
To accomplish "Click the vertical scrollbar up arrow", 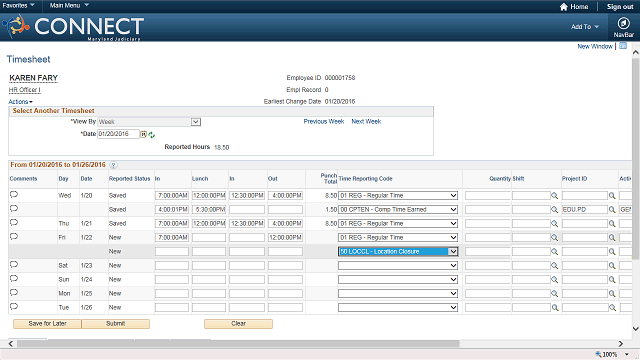I will pos(636,52).
